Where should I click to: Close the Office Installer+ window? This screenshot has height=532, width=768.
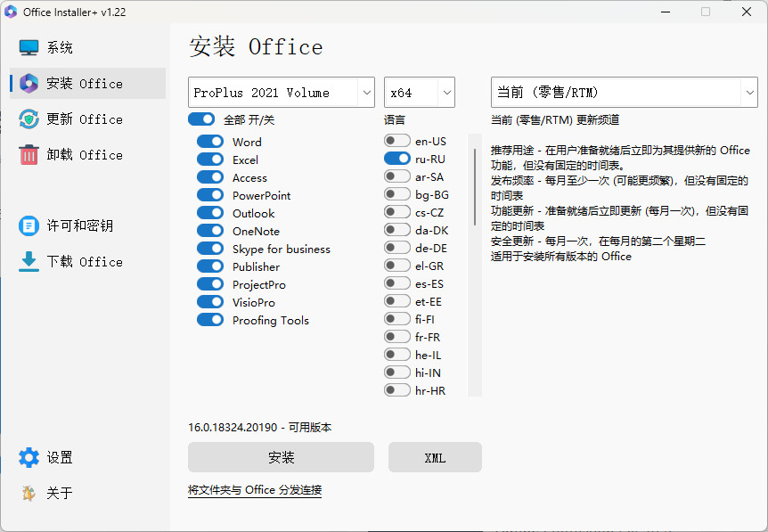pos(747,12)
